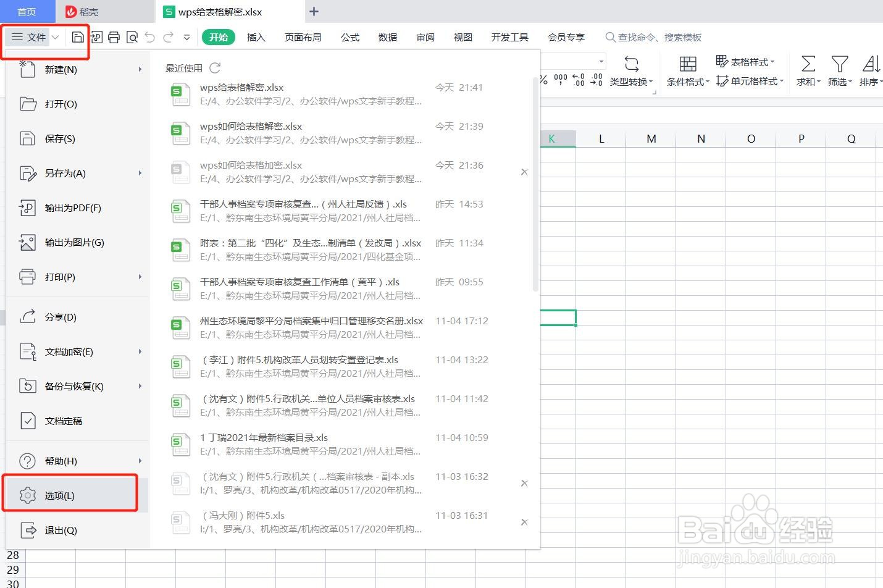Click decrease decimal places icon
The height and width of the screenshot is (588, 883).
[596, 80]
